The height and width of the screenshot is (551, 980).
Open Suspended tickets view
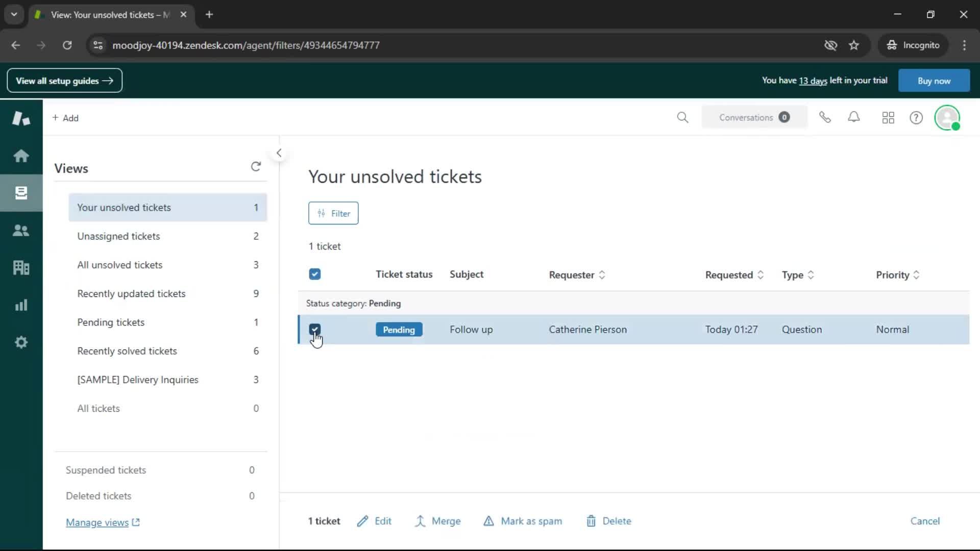tap(160, 470)
